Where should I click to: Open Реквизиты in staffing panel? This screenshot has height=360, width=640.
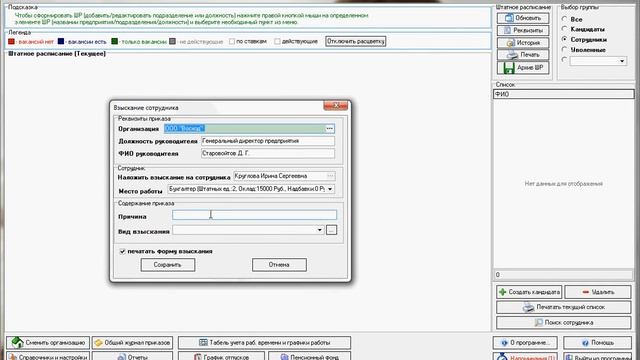523,31
